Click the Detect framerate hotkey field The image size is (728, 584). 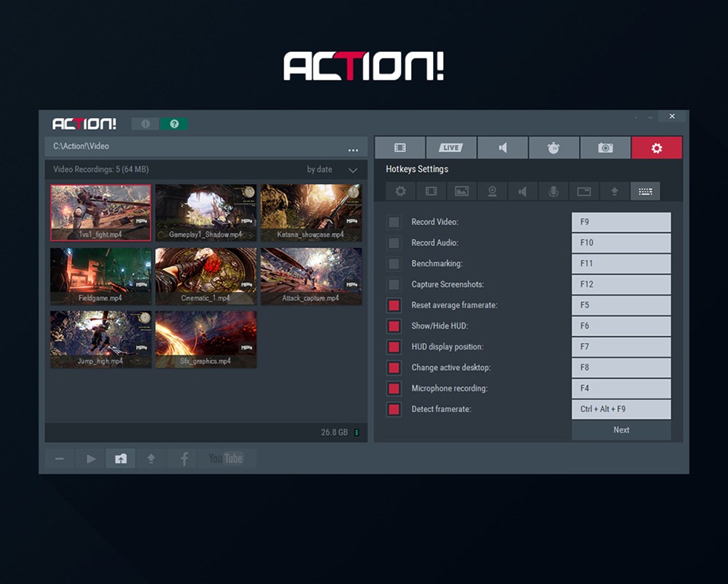tap(621, 409)
